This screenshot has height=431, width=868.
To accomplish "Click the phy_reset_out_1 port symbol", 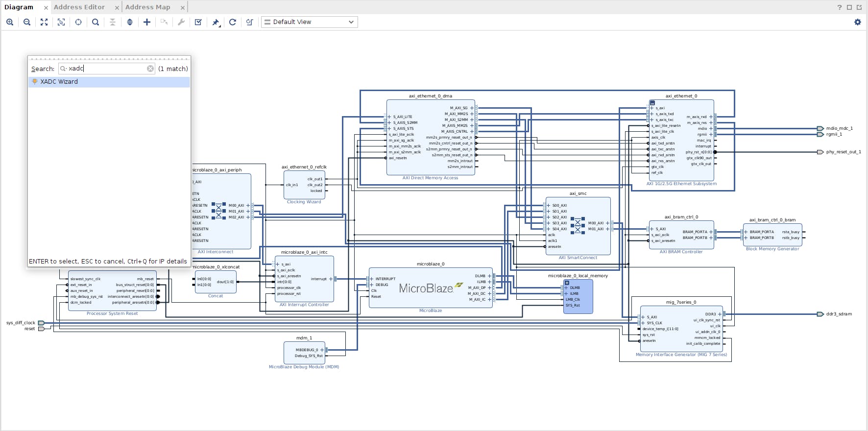I will click(x=820, y=152).
